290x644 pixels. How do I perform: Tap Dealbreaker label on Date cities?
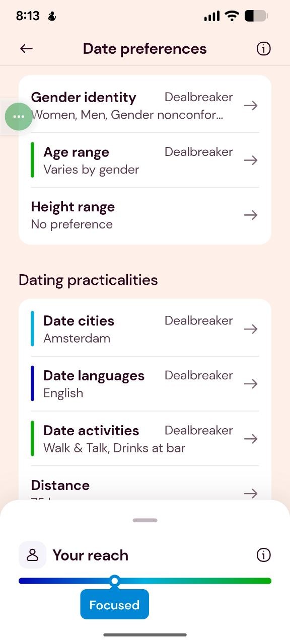coord(199,320)
